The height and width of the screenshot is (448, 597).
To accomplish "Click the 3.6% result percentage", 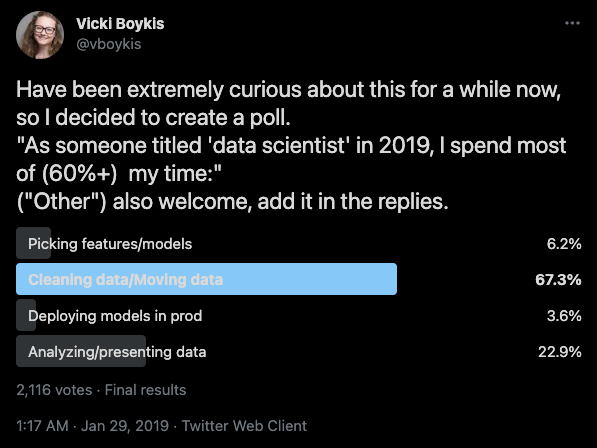I will (x=564, y=316).
